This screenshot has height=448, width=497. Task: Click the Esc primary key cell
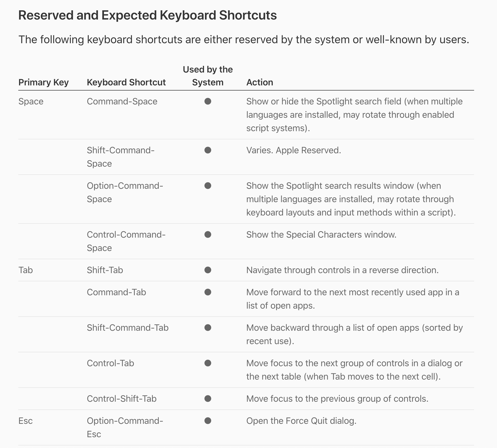(x=25, y=421)
